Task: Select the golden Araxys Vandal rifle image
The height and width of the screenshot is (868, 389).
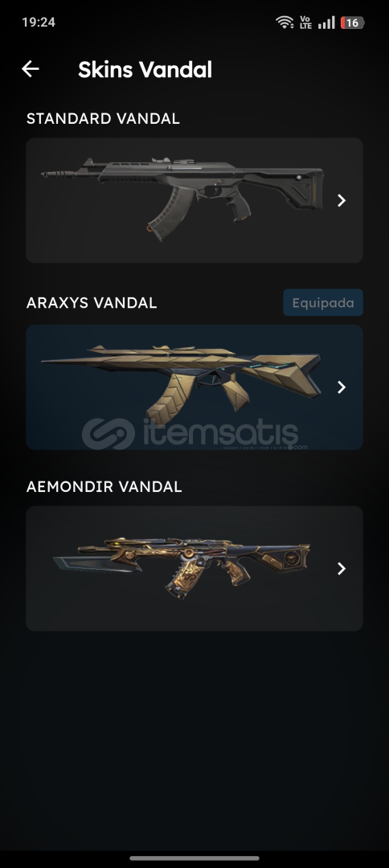Action: 182,383
